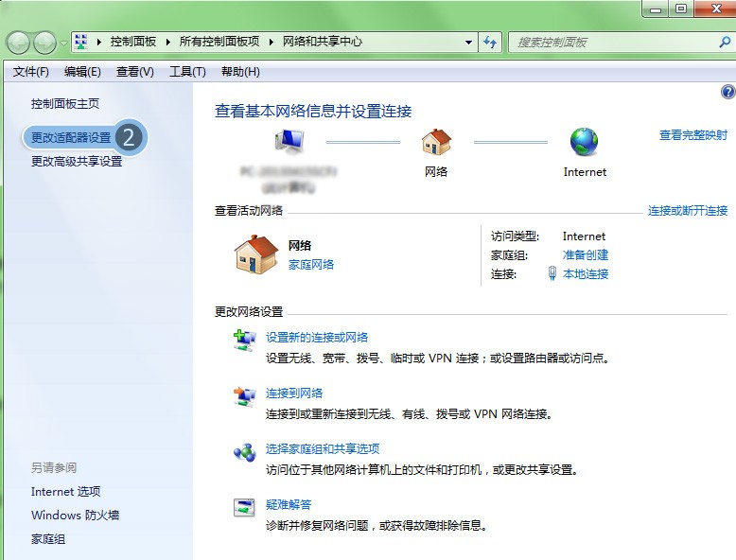Open the recent pages dropdown arrow
The image size is (736, 560).
tap(63, 44)
